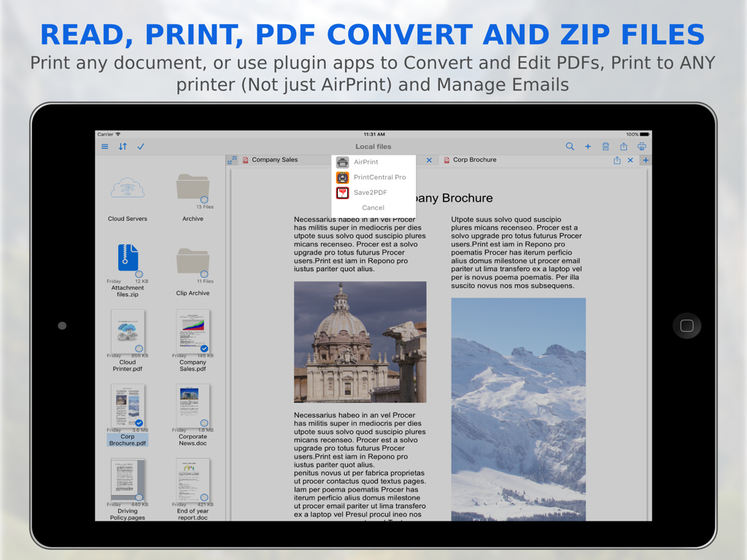Open the search icon in the toolbar
The width and height of the screenshot is (747, 560).
[x=570, y=147]
